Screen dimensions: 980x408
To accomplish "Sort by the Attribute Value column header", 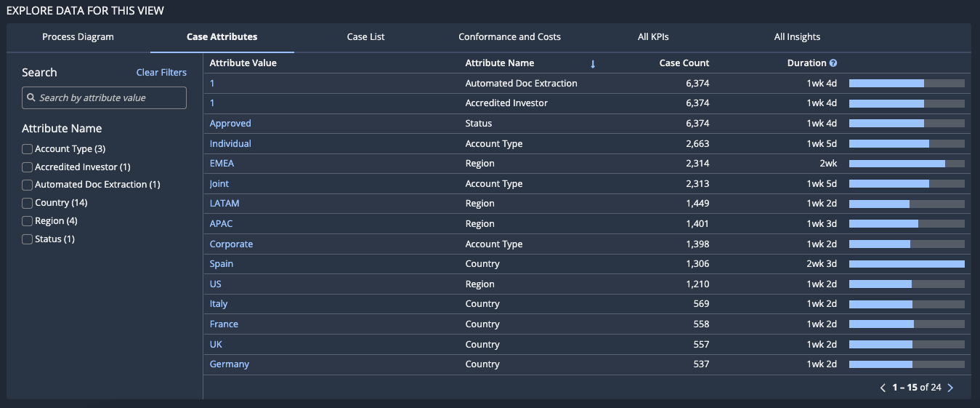I will click(243, 63).
